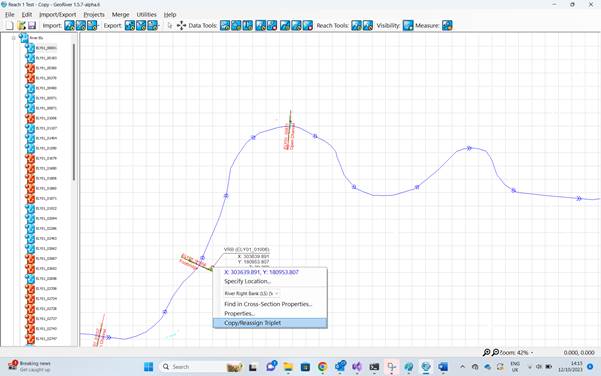The height and width of the screenshot is (376, 601).
Task: Click the second Data Tools icon
Action: pyautogui.click(x=236, y=26)
